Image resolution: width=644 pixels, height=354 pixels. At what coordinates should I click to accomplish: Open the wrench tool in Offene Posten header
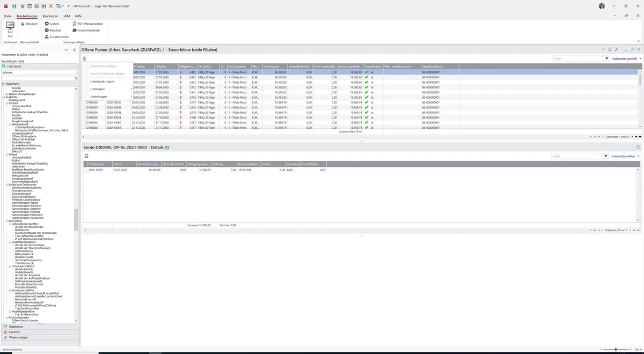[617, 49]
